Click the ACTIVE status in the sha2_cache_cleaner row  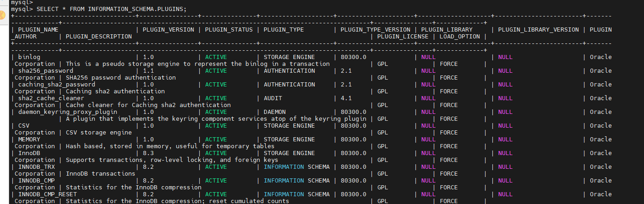coord(216,98)
